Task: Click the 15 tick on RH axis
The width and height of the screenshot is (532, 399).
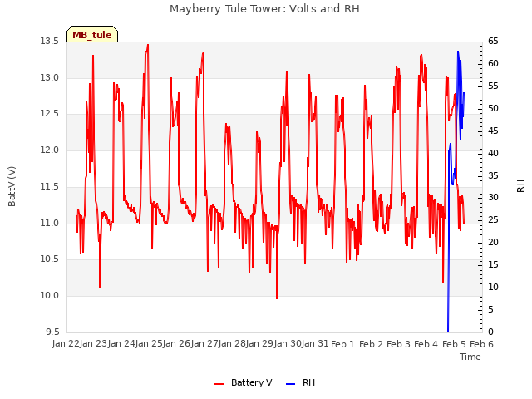Action: 493,264
